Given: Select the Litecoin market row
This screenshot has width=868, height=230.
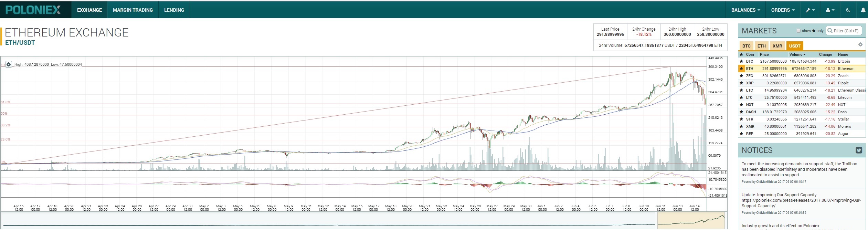Looking at the screenshot, I should coord(802,97).
